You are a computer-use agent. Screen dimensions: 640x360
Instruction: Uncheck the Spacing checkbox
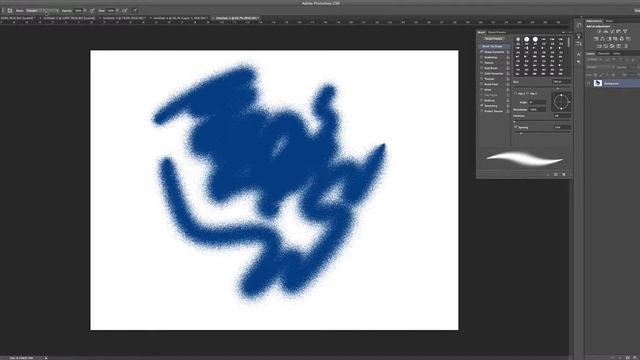click(x=516, y=127)
